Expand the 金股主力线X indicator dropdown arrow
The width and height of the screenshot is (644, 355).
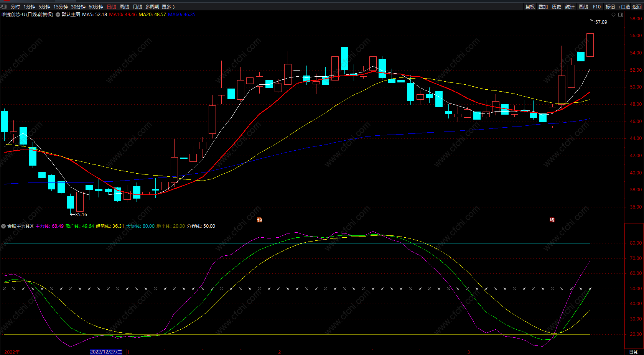(x=3, y=226)
